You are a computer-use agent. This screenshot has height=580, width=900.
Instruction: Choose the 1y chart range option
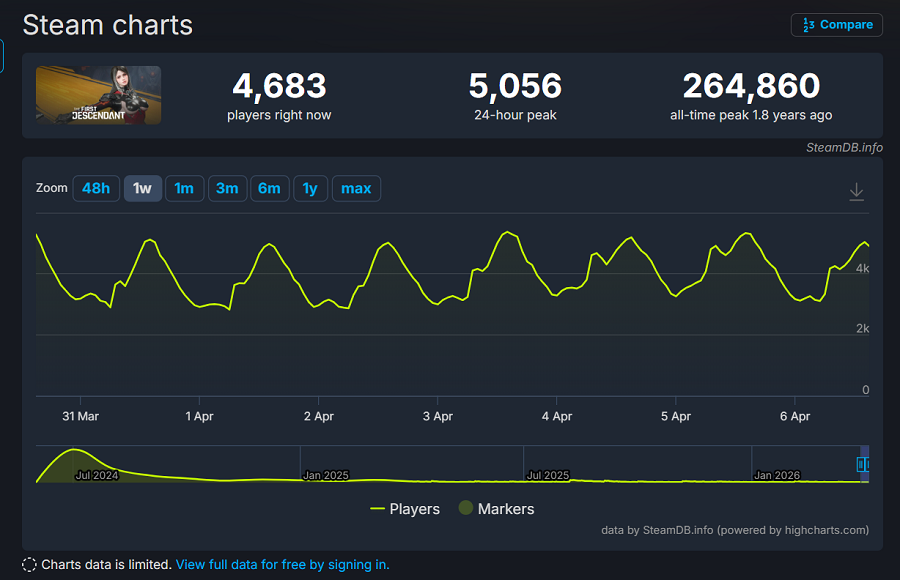310,188
